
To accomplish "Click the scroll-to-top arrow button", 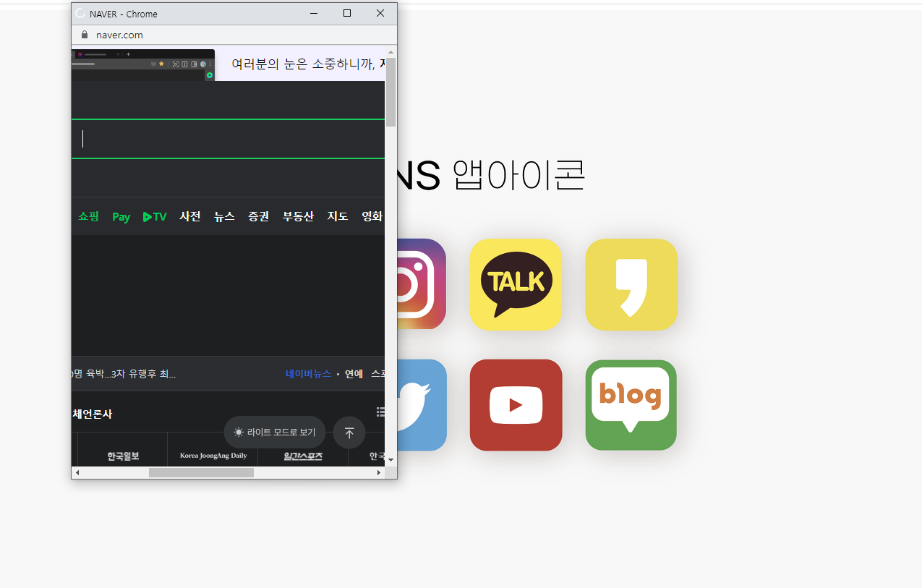I will tap(349, 433).
